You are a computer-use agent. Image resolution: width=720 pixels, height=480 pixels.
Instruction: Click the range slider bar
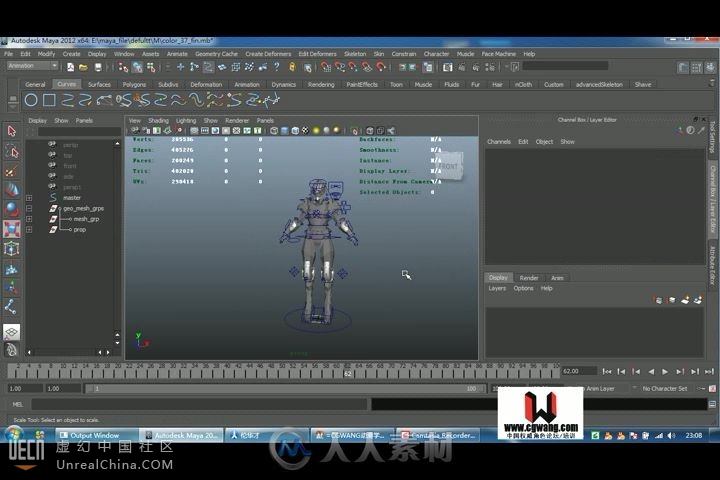click(285, 389)
